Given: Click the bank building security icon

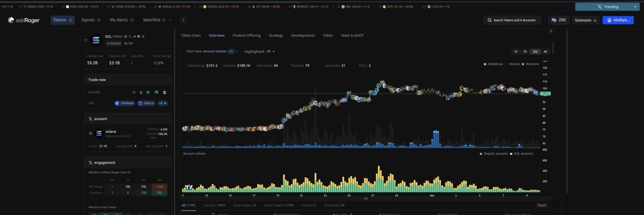Looking at the screenshot, I should tap(165, 92).
